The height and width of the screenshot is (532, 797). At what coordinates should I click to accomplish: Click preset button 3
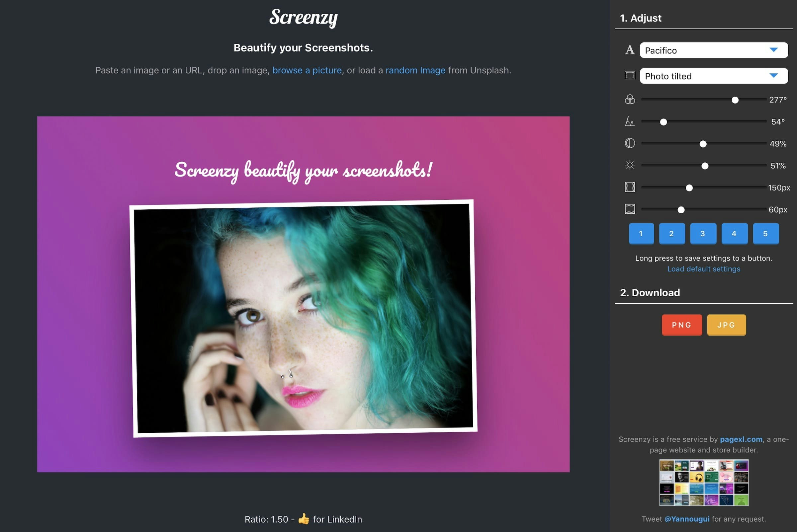(x=703, y=233)
